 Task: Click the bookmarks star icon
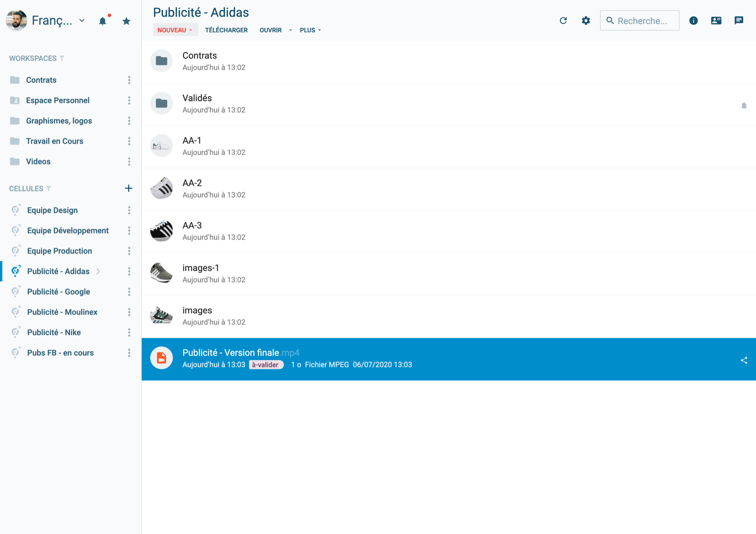126,21
